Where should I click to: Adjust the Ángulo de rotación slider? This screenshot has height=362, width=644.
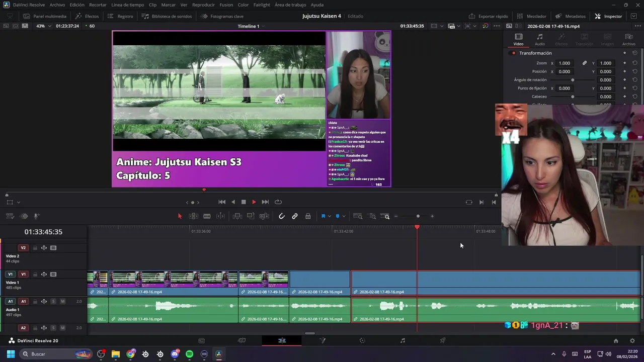tap(573, 80)
